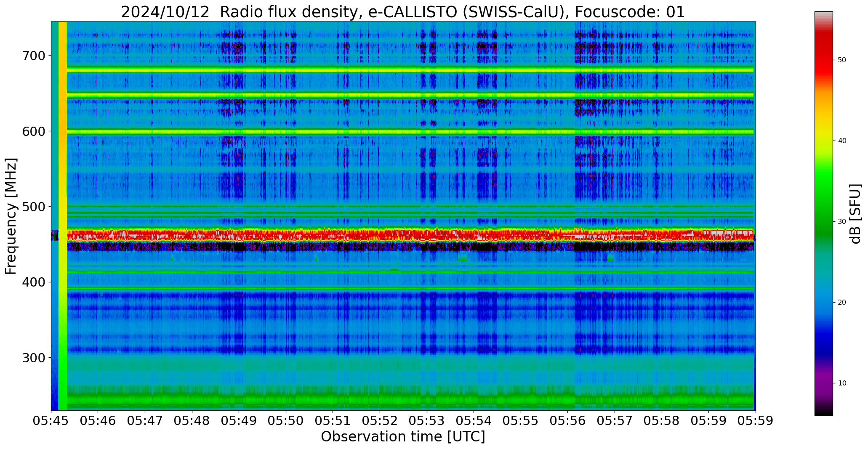868x449 pixels.
Task: Click the 05:46 time tick label
Action: pos(98,420)
